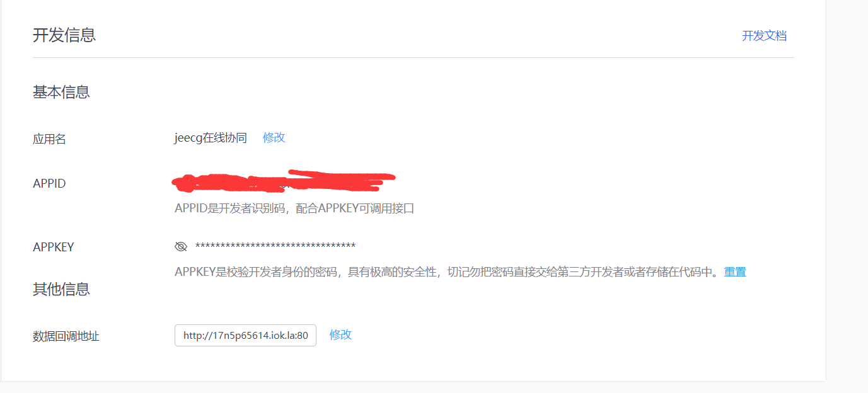
Task: Click the APPID是开发者识别码 description text
Action: [294, 208]
